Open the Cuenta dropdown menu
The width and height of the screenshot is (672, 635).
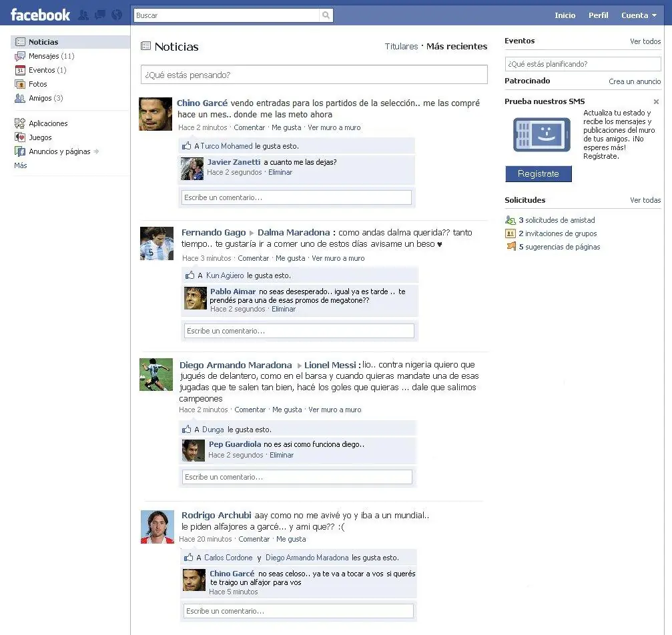(639, 15)
